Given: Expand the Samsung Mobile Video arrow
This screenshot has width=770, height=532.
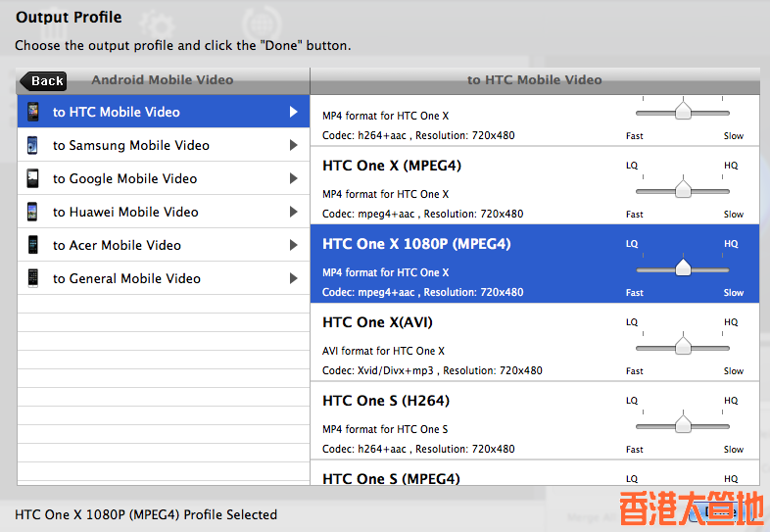Looking at the screenshot, I should coord(294,145).
